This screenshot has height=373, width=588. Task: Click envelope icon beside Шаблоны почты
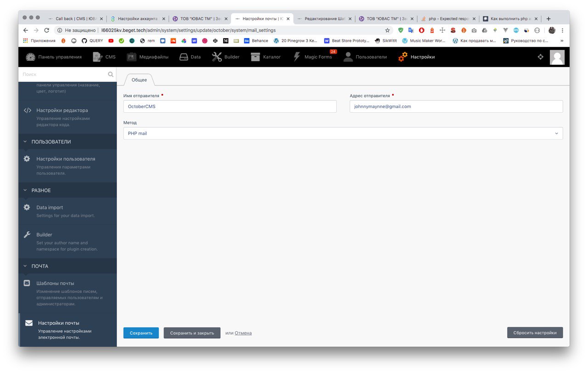click(x=27, y=283)
